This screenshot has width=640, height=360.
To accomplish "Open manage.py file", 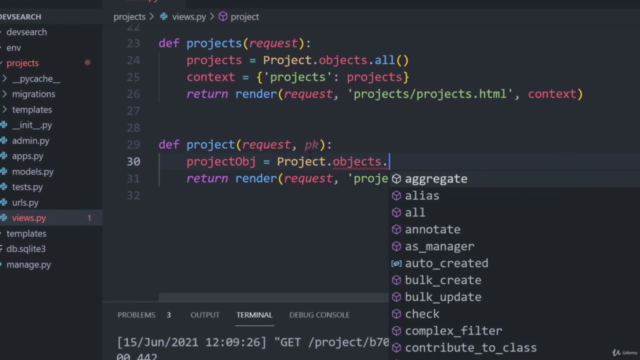I will tap(29, 264).
